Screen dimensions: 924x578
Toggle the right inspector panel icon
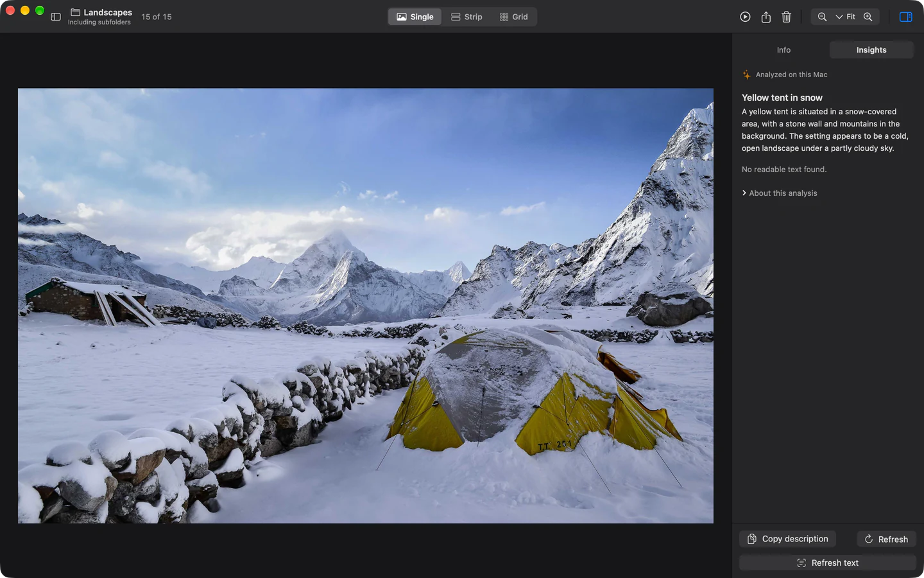[x=906, y=17]
